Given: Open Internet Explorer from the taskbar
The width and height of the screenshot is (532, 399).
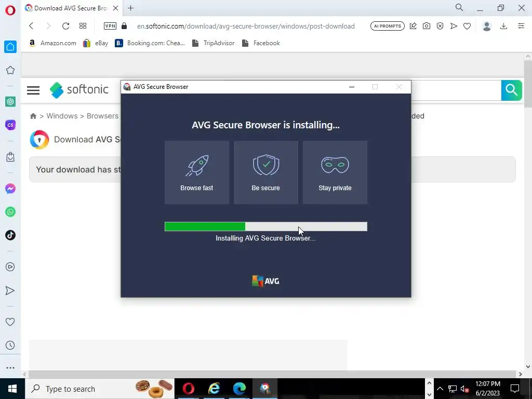Looking at the screenshot, I should pos(214,389).
